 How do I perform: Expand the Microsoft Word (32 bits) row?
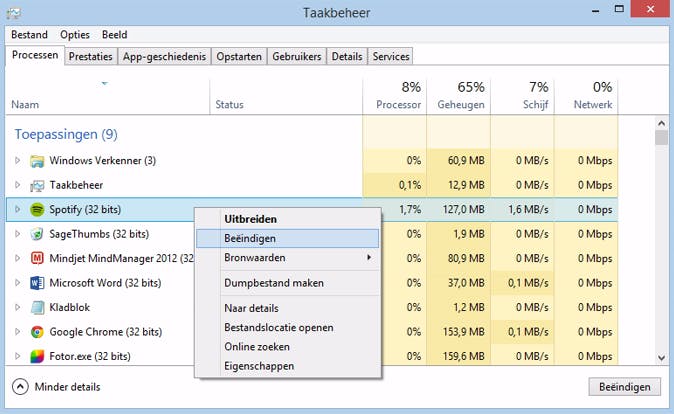[x=17, y=282]
